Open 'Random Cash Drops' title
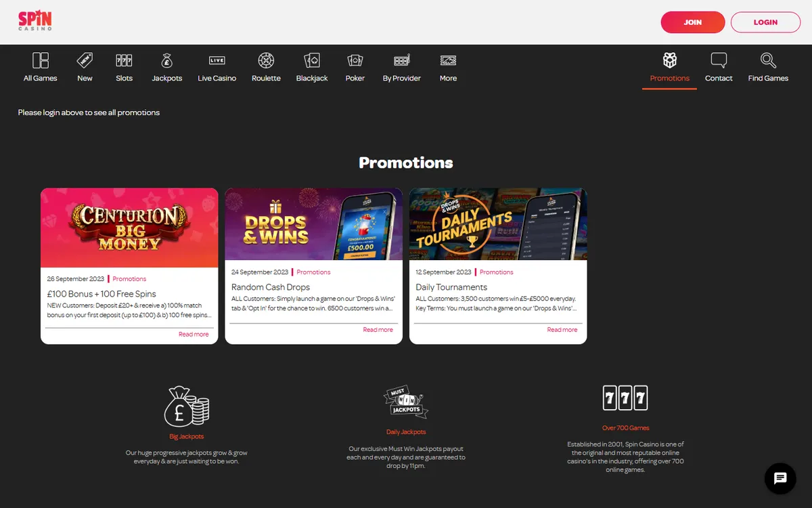Image resolution: width=812 pixels, height=508 pixels. 271,287
